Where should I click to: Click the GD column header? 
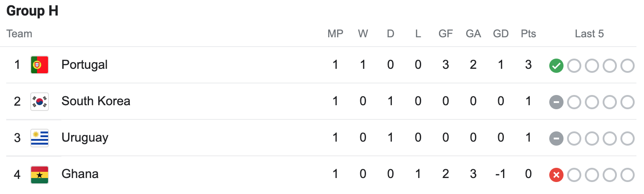(501, 34)
